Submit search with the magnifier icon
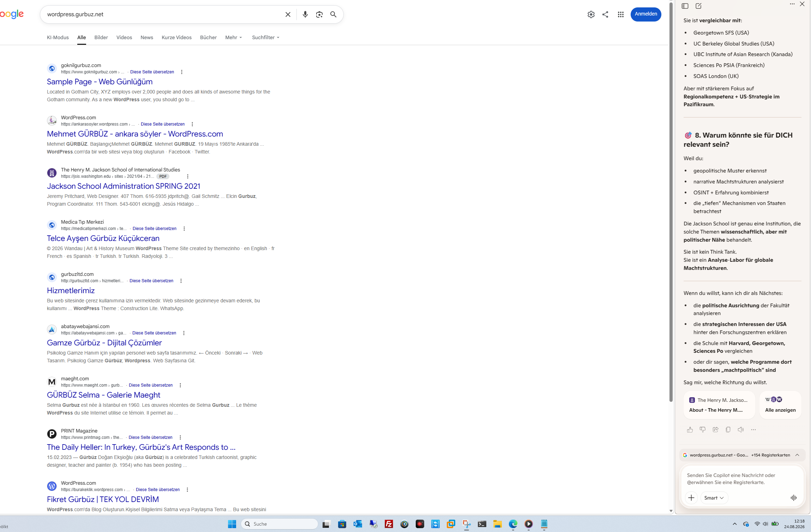The height and width of the screenshot is (532, 811). point(334,14)
